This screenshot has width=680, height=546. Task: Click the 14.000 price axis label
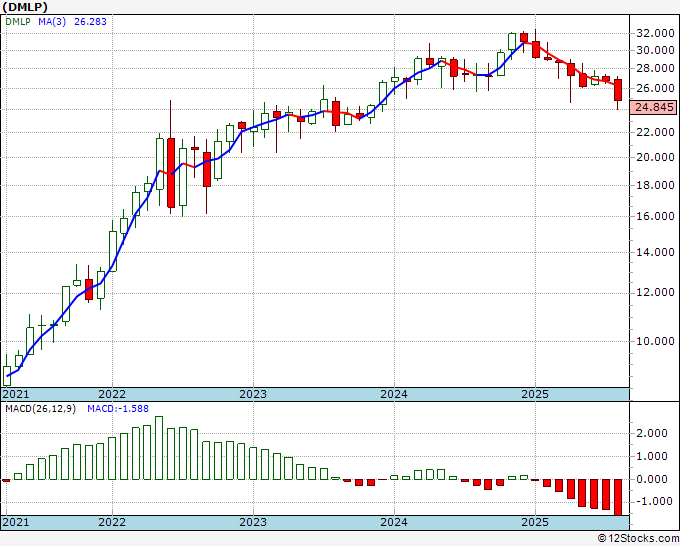point(655,252)
